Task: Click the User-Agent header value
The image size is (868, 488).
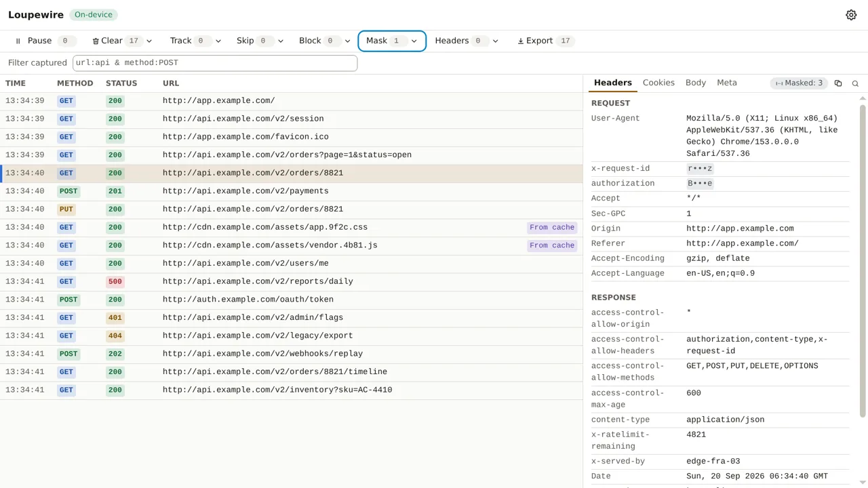Action: (762, 136)
